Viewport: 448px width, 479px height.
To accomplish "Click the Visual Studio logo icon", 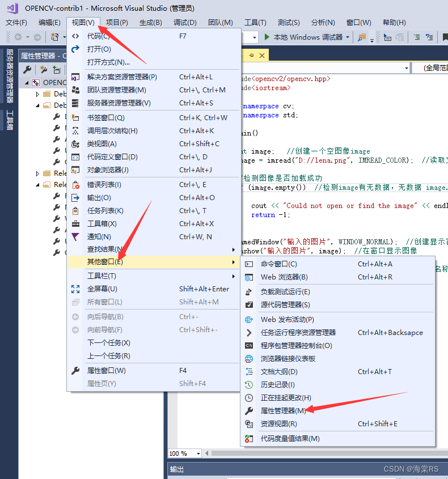I will (12, 9).
